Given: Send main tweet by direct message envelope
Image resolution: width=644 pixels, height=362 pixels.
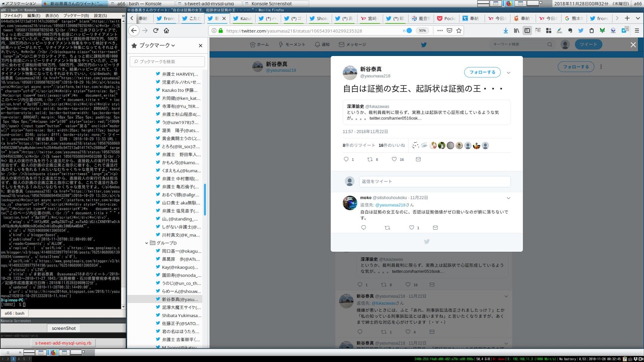Looking at the screenshot, I should 418,159.
